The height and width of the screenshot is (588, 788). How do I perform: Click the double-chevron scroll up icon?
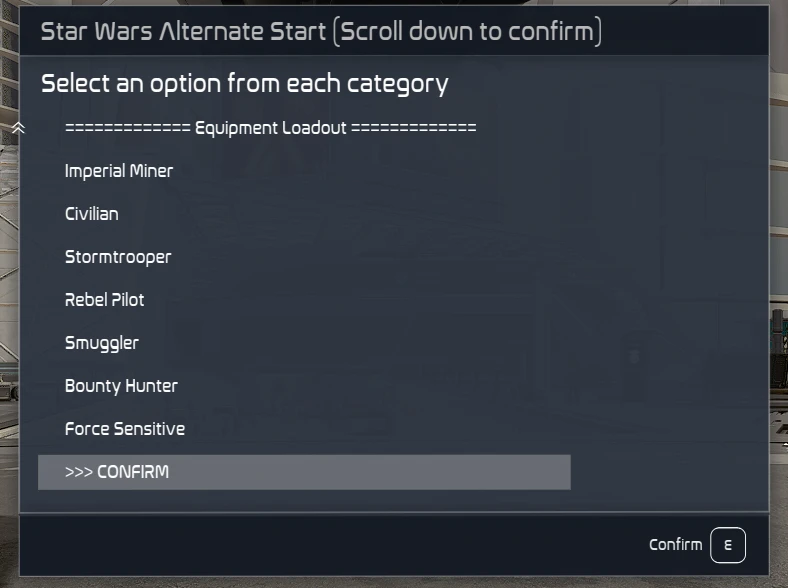(x=18, y=128)
